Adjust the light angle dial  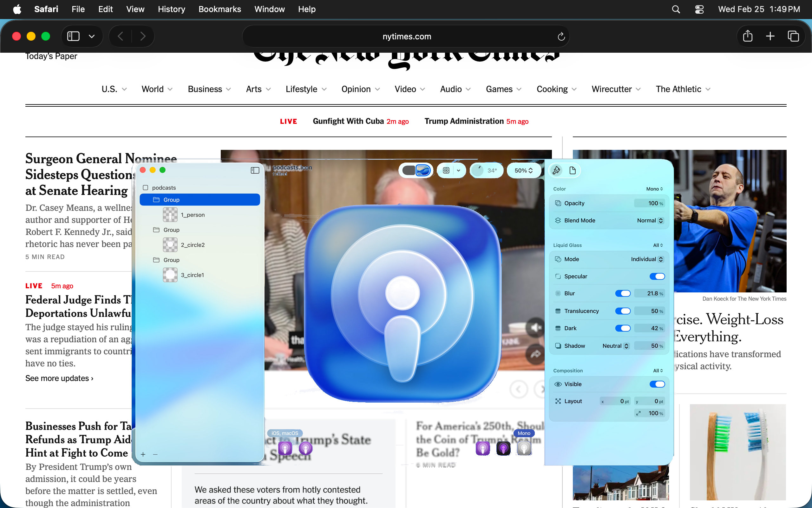tap(478, 170)
